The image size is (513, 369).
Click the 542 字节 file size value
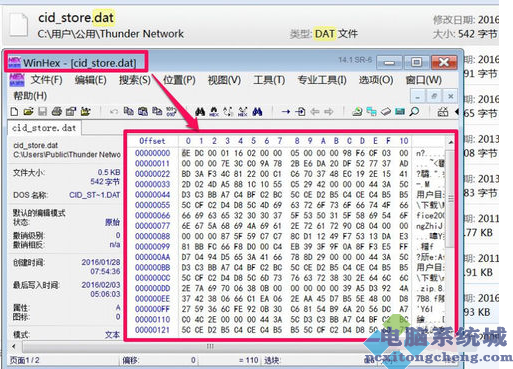point(105,182)
